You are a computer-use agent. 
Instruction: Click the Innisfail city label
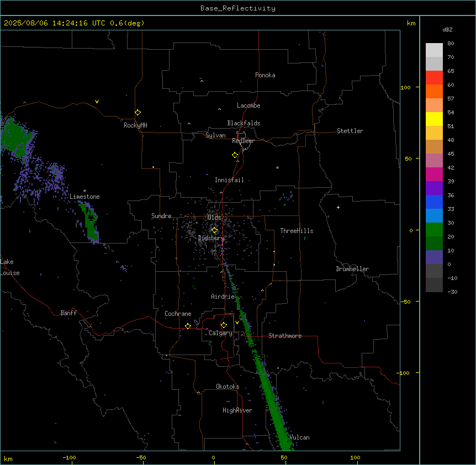pos(229,180)
